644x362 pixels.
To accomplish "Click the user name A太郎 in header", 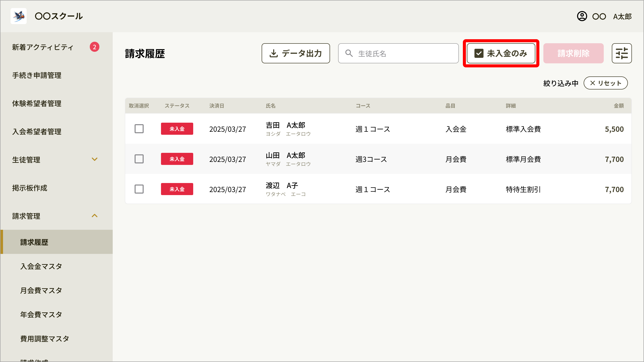I will tap(622, 17).
